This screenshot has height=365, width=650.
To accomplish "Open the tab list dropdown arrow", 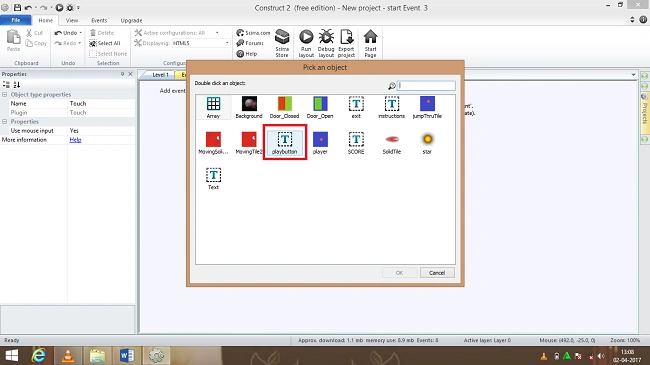I will click(633, 75).
